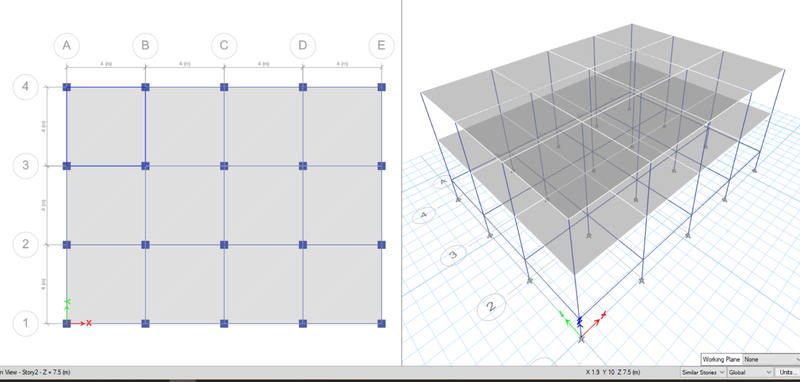Select grid bubble C in plan view

coord(224,45)
